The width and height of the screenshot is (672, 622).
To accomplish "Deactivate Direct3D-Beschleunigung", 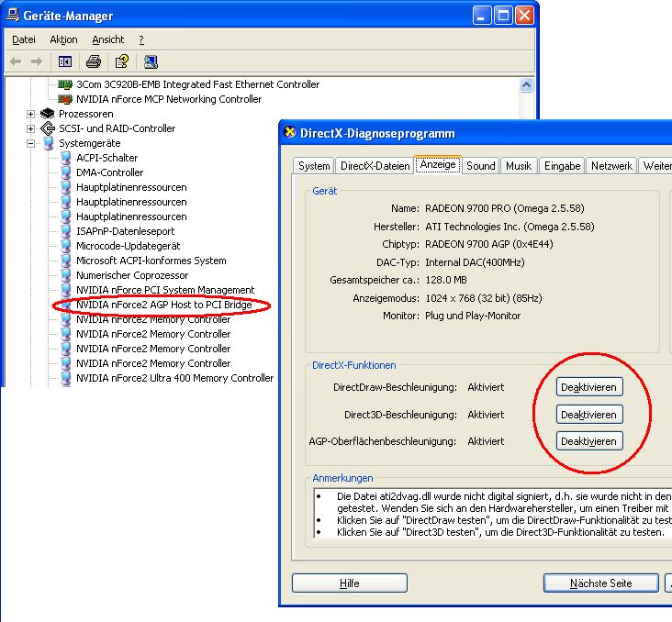I will point(588,415).
